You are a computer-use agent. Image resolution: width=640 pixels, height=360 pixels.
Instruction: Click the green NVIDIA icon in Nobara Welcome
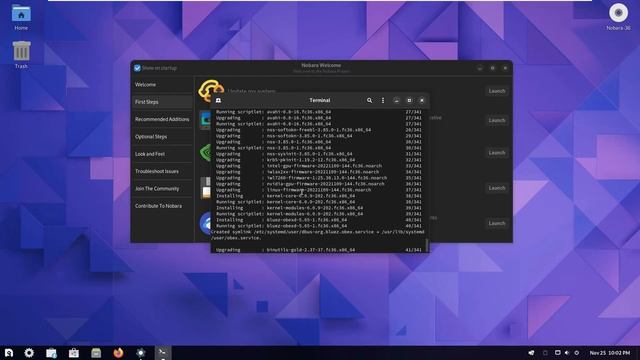click(x=205, y=152)
